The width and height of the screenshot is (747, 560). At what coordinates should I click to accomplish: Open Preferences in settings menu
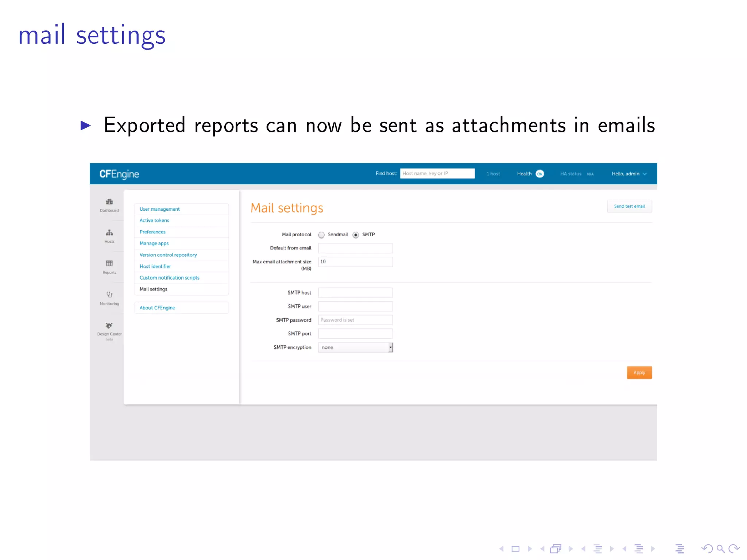(x=181, y=232)
